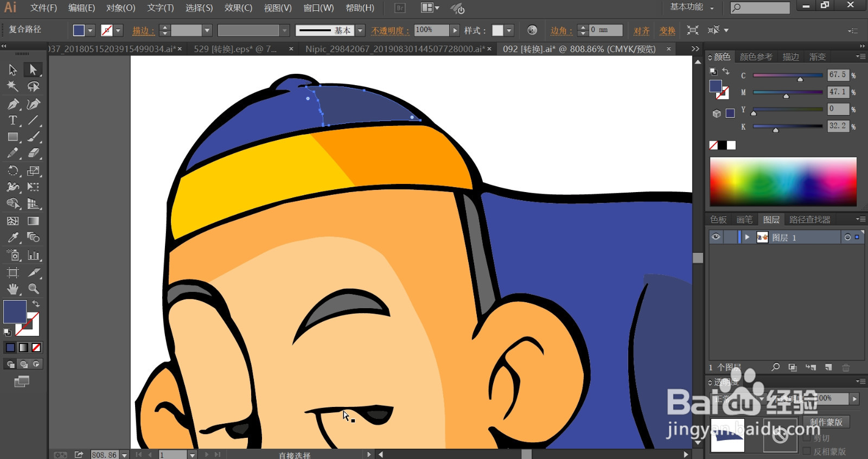868x459 pixels.
Task: Open the 基本功能 workspace switcher
Action: click(x=692, y=7)
